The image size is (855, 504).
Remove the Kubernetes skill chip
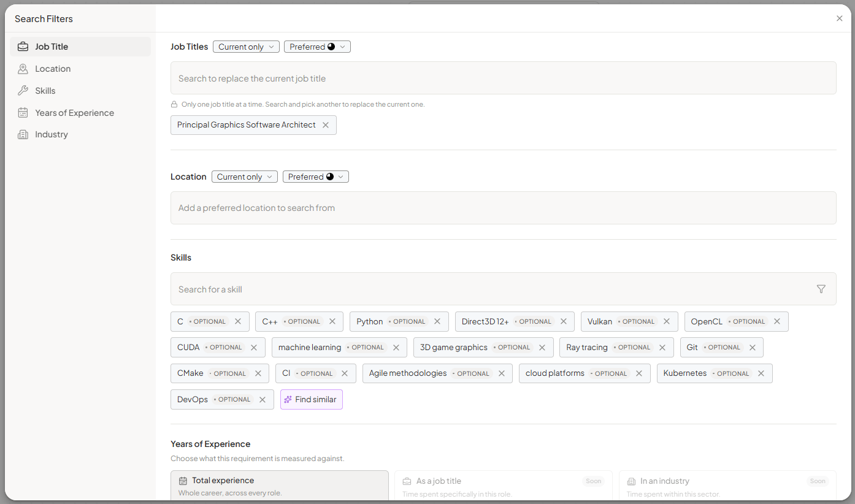click(x=761, y=373)
